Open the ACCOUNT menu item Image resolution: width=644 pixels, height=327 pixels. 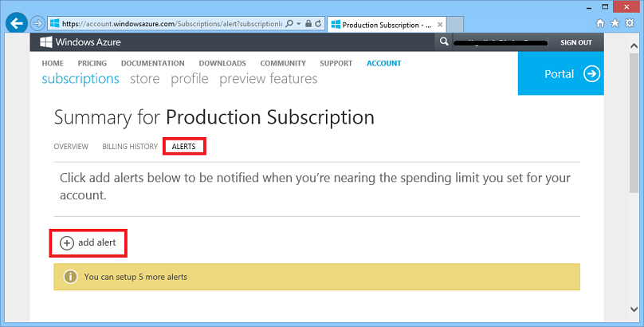(384, 63)
